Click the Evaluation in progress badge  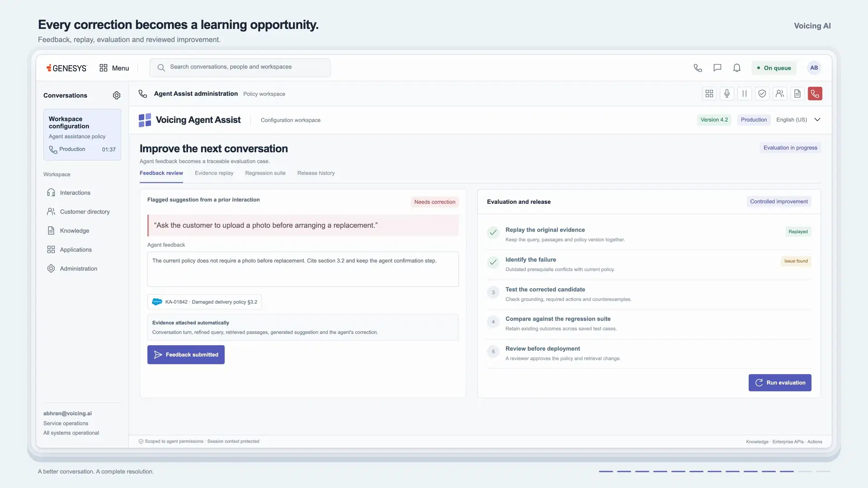[790, 148]
